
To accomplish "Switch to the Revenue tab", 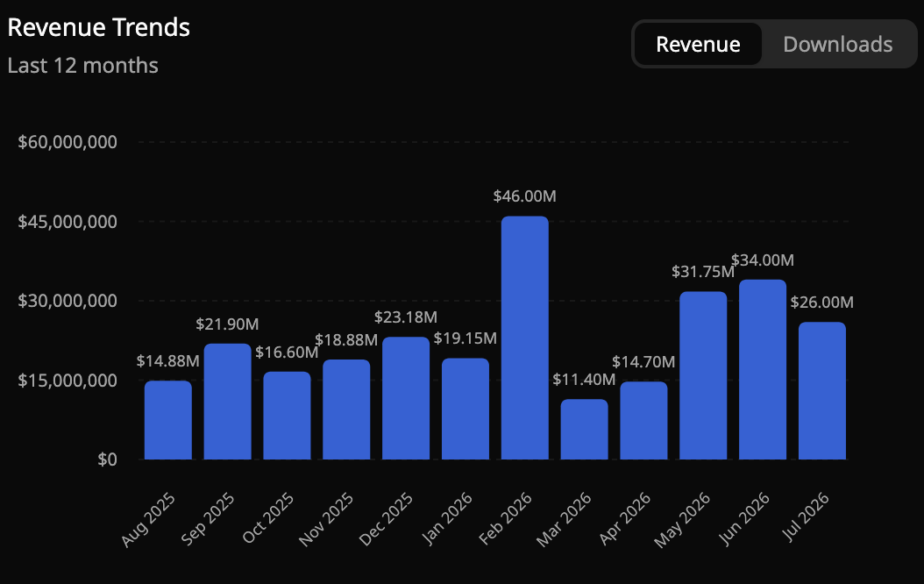I will [x=699, y=44].
